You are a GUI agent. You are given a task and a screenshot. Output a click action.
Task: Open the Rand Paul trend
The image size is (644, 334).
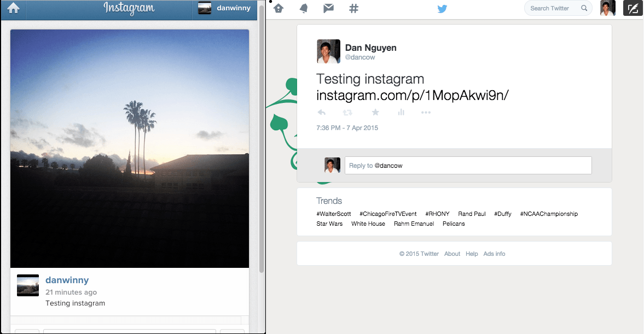click(x=472, y=214)
